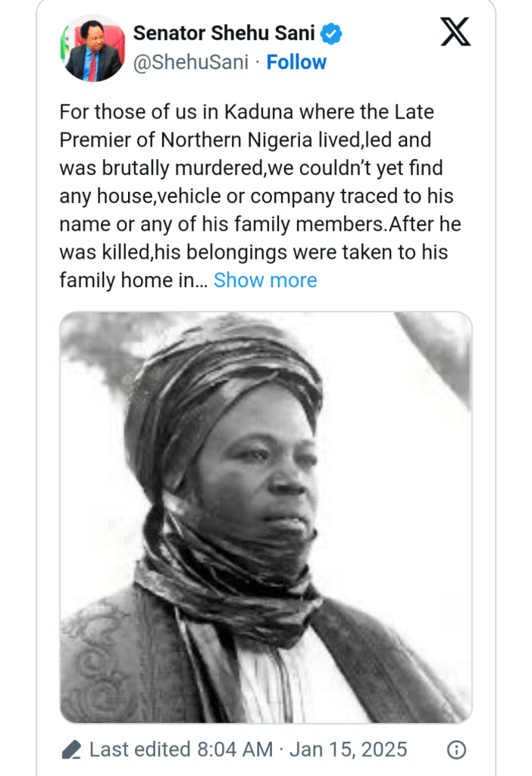Click the pencil edit-history icon
The height and width of the screenshot is (776, 532).
click(x=71, y=750)
